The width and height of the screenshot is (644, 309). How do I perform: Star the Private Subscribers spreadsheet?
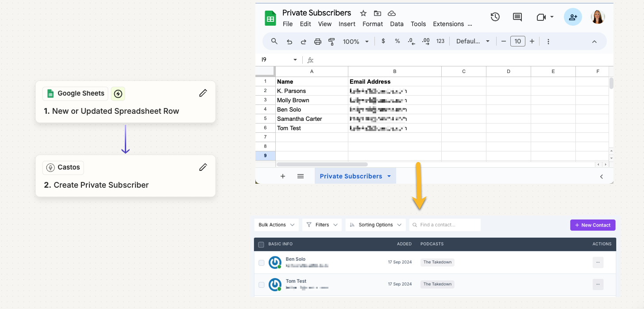coord(363,13)
